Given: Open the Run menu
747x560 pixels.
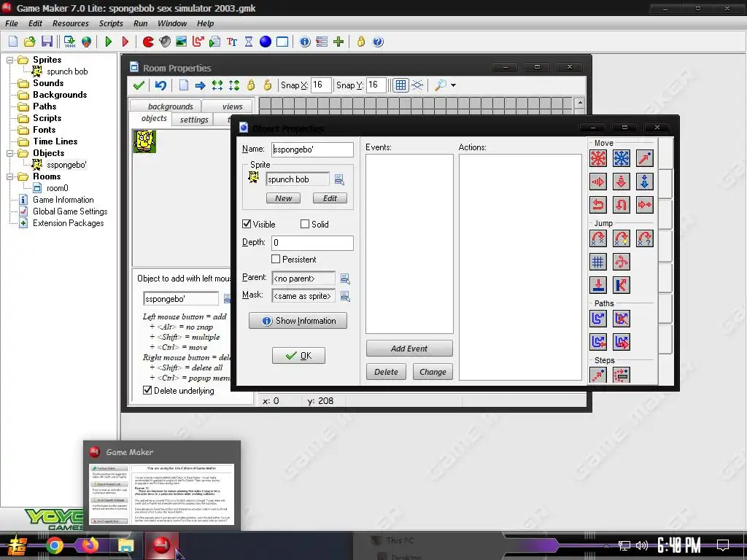Looking at the screenshot, I should coord(141,23).
